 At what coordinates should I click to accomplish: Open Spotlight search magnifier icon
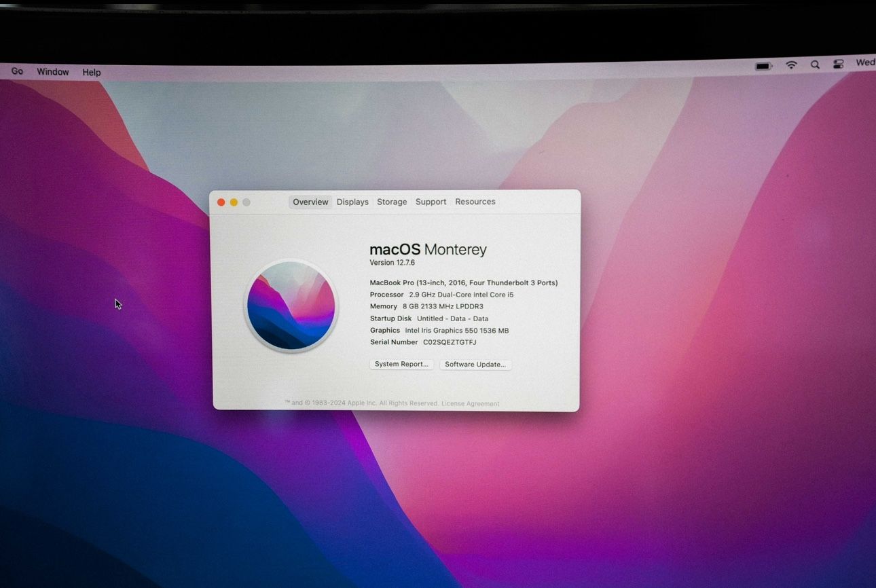(815, 65)
